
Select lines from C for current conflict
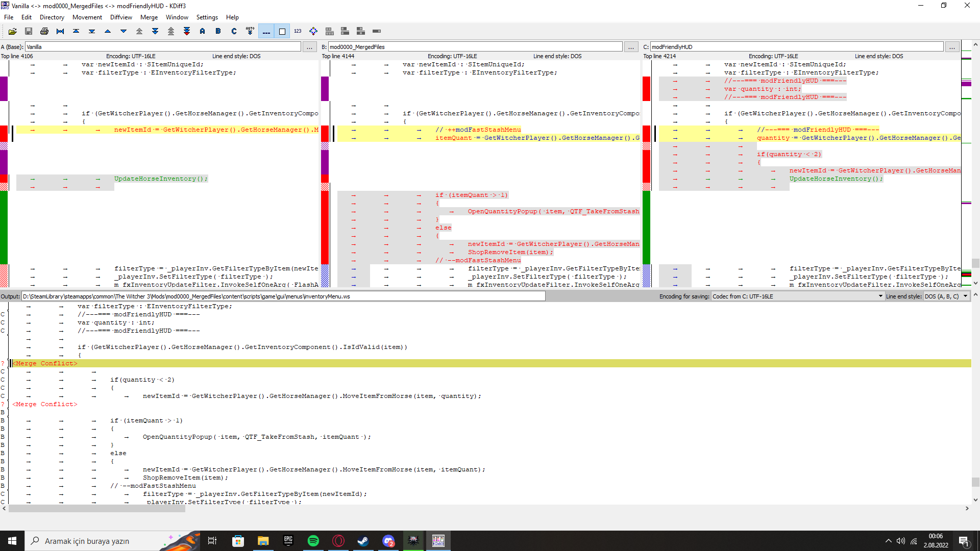(x=234, y=32)
